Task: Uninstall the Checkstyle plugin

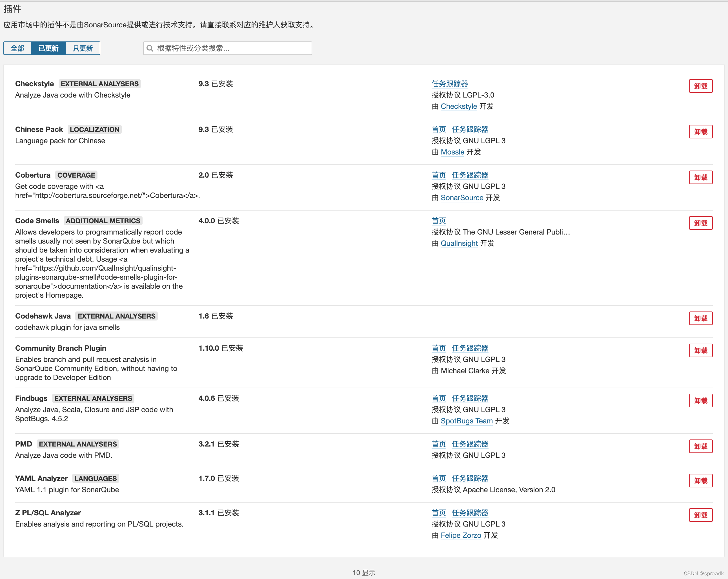Action: pos(700,86)
